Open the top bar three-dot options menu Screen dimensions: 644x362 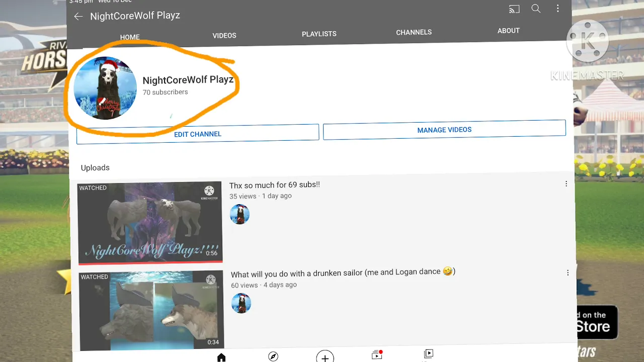pos(557,9)
